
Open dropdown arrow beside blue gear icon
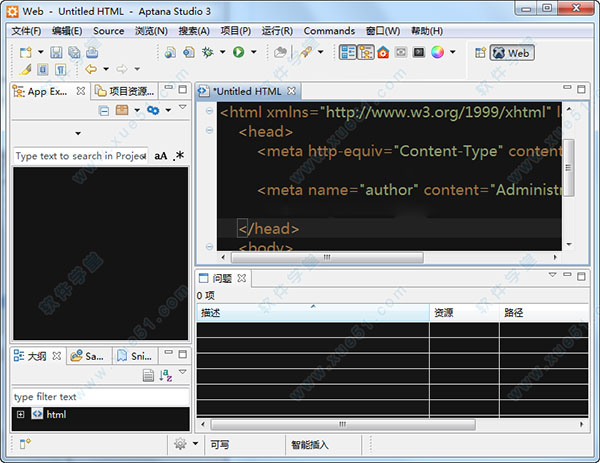[168, 110]
